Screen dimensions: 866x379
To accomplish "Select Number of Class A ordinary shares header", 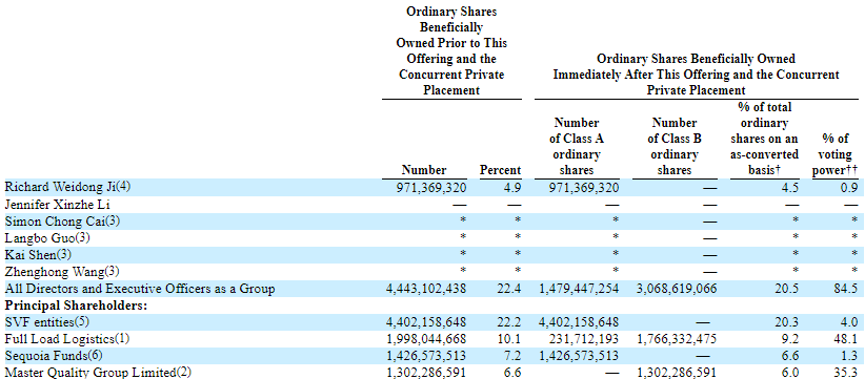I will click(577, 146).
